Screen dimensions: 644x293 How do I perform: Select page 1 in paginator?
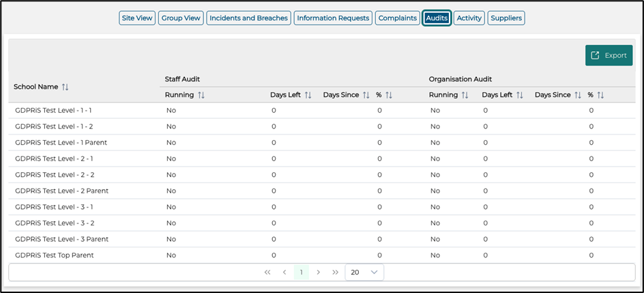301,272
